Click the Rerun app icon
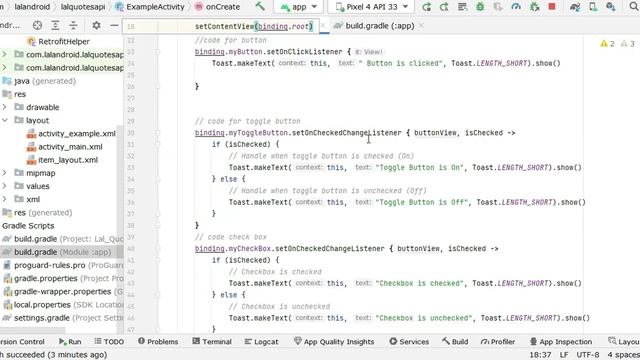Viewport: 640px width, 360px height. pos(427,7)
